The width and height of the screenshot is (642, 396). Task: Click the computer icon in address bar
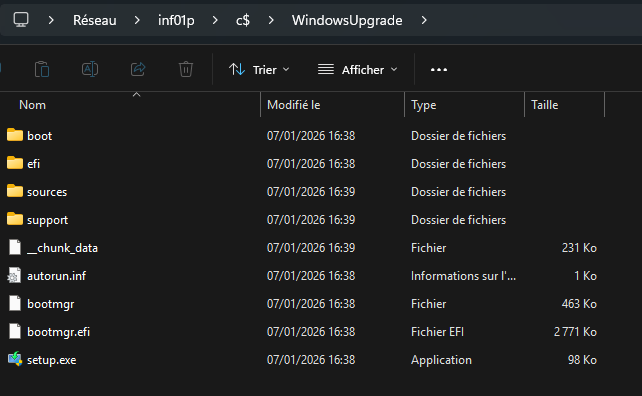coord(21,20)
